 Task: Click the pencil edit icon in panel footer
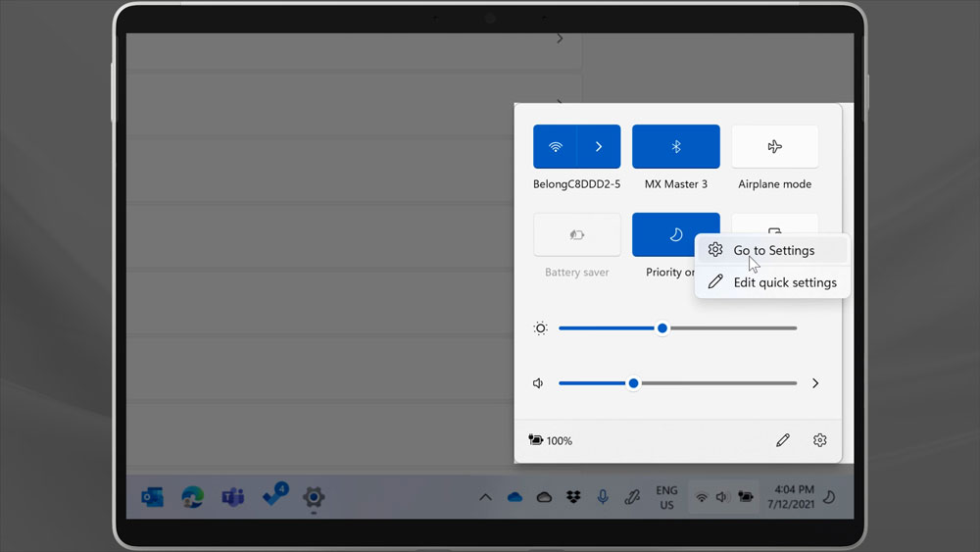pos(782,441)
